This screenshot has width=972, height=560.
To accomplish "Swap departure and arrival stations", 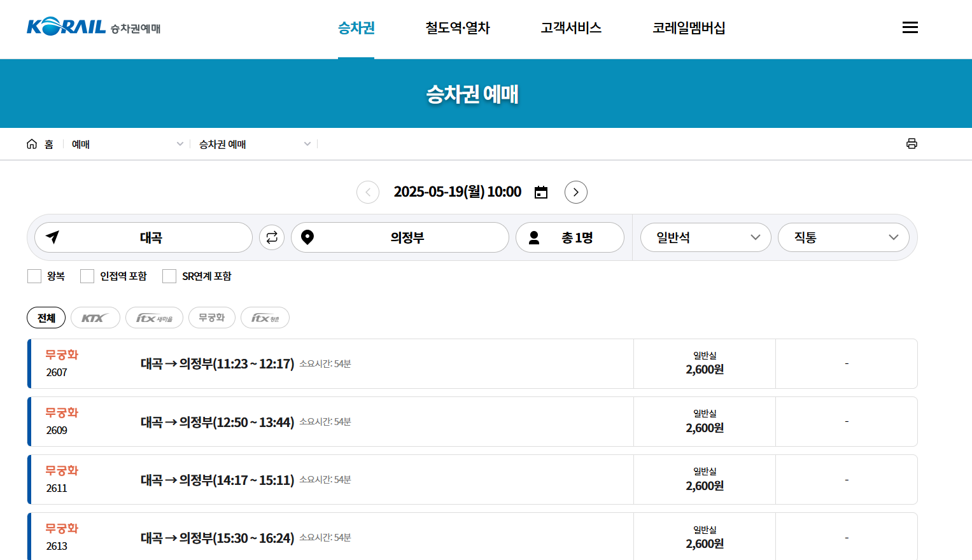I will click(272, 237).
